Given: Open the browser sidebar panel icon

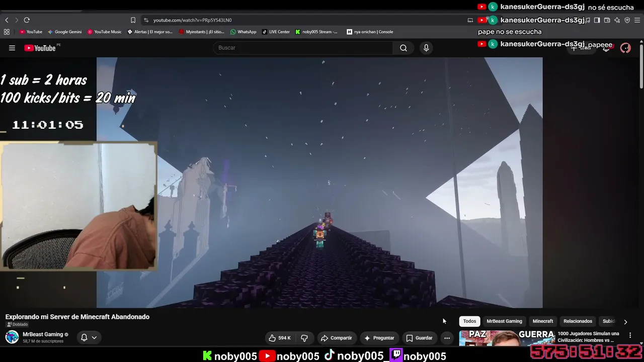Looking at the screenshot, I should (597, 20).
